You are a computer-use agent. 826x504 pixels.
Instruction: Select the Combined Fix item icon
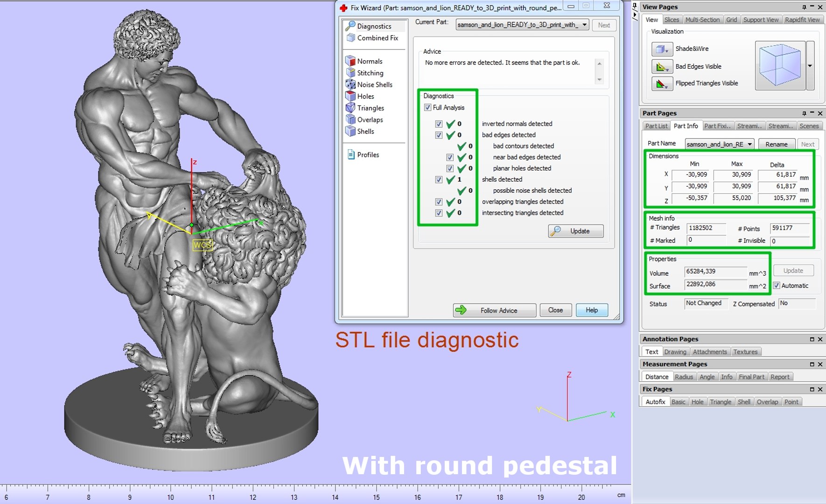350,38
